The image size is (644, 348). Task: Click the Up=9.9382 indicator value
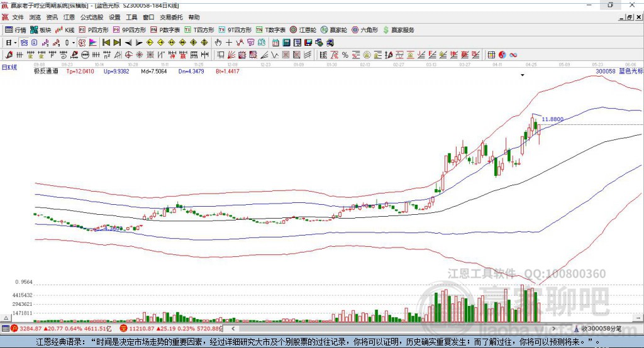(x=116, y=72)
